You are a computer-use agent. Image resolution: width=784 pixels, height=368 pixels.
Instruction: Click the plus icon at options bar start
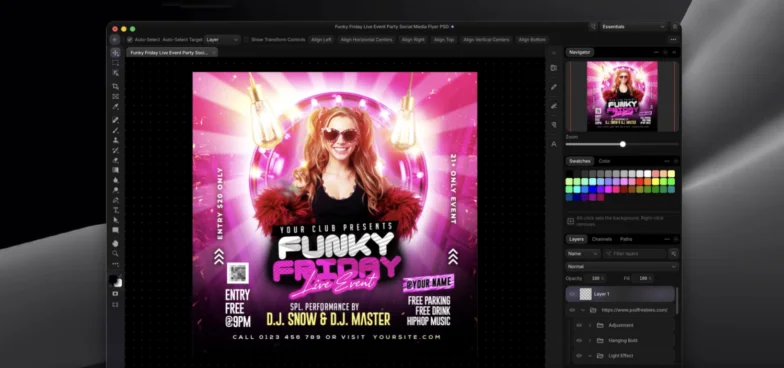coord(115,40)
